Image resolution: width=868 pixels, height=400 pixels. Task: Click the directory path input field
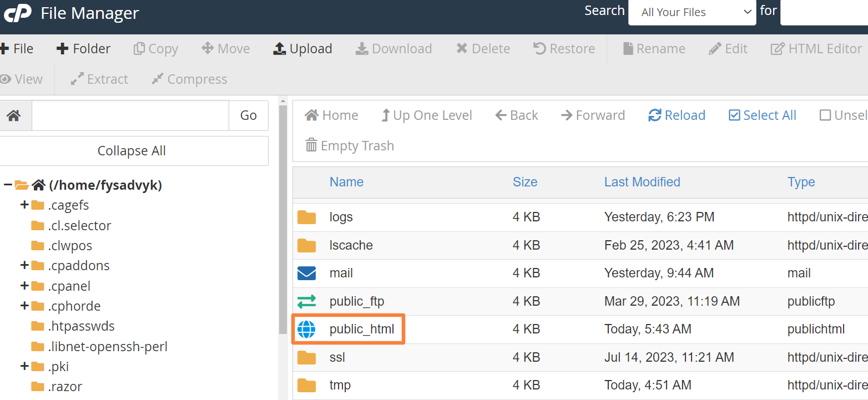click(x=130, y=115)
